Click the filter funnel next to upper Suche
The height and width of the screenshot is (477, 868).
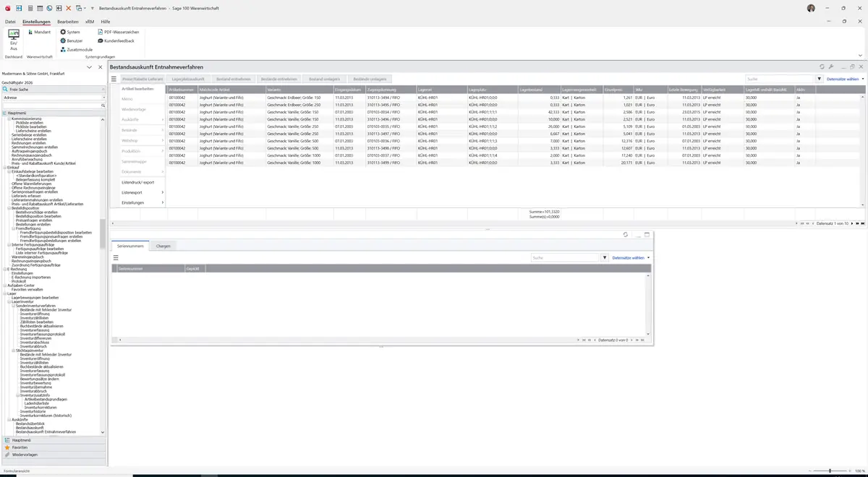coord(820,79)
